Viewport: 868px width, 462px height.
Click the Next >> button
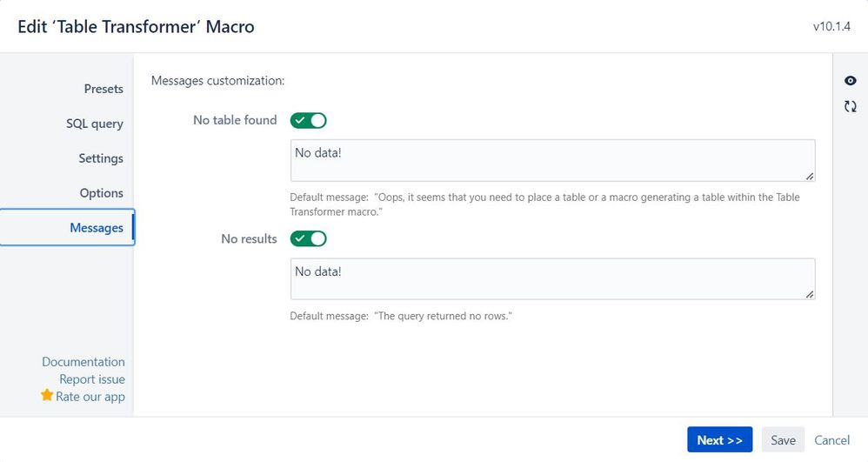pos(719,440)
